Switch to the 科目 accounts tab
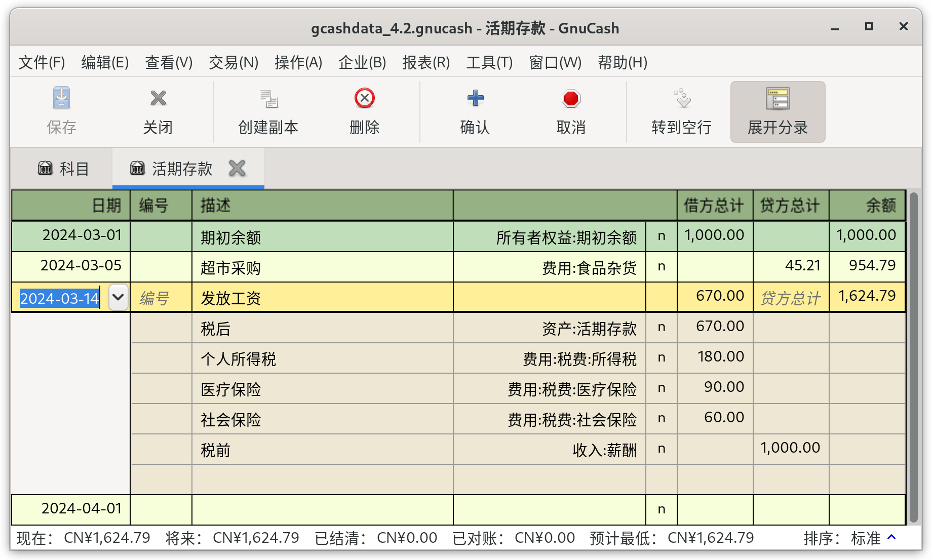 (63, 168)
